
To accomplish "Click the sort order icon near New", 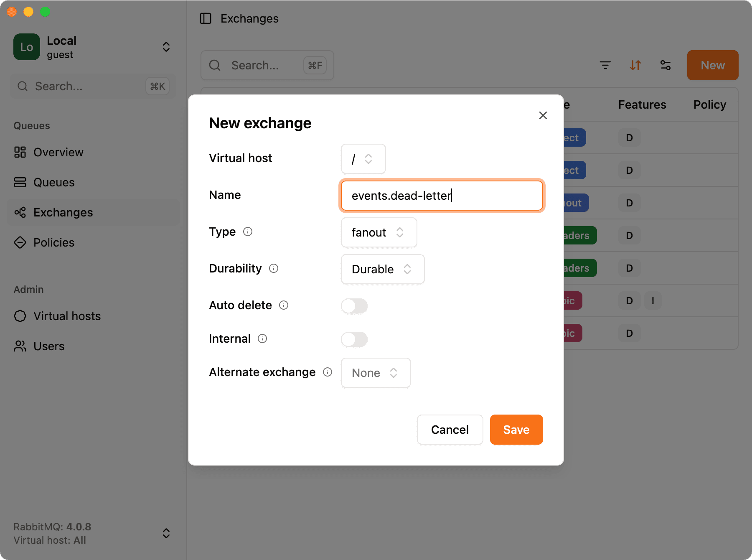I will (x=635, y=65).
